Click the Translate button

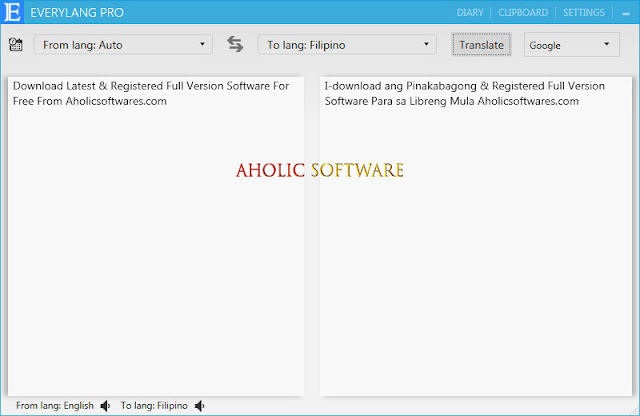click(481, 45)
